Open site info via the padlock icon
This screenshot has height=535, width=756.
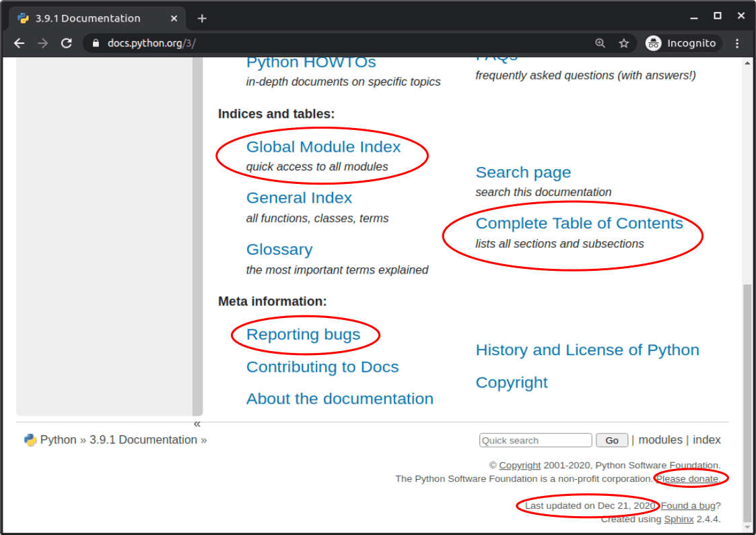95,42
